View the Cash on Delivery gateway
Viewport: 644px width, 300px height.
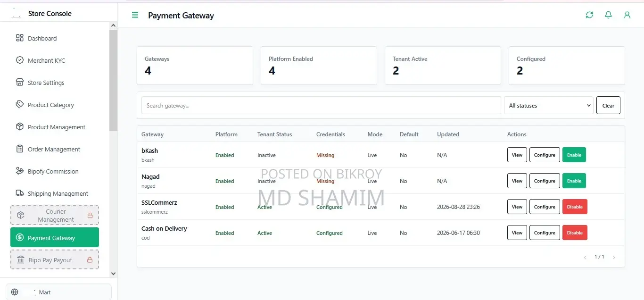tap(517, 233)
